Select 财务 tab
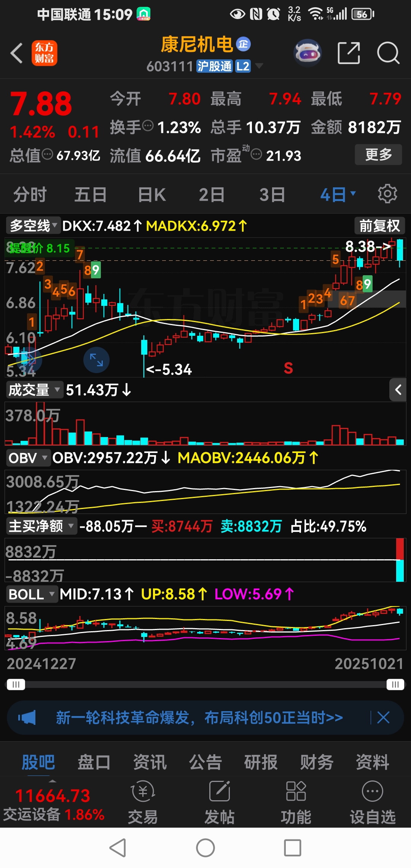 (x=317, y=762)
